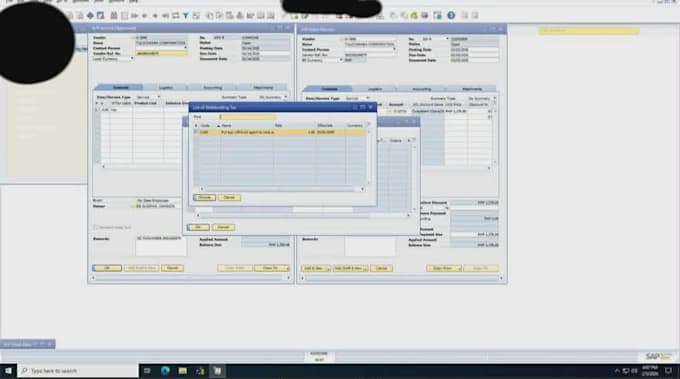
Task: Click the Choose button in the List of Withholding Tax dialog
Action: coord(204,198)
